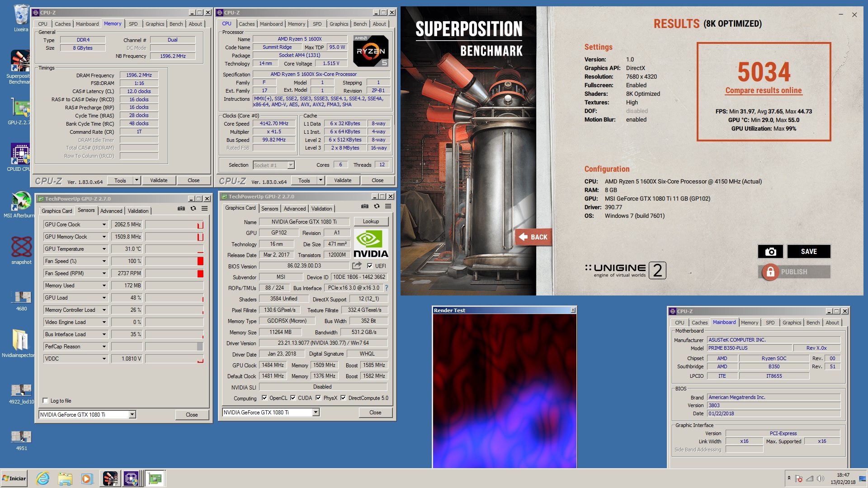868x488 pixels.
Task: Click the BACK button in Superposition
Action: click(x=533, y=237)
